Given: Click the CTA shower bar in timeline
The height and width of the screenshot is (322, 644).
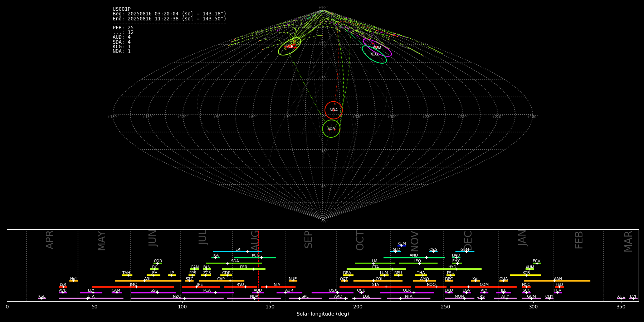Looking at the screenshot, I should 376,269.
